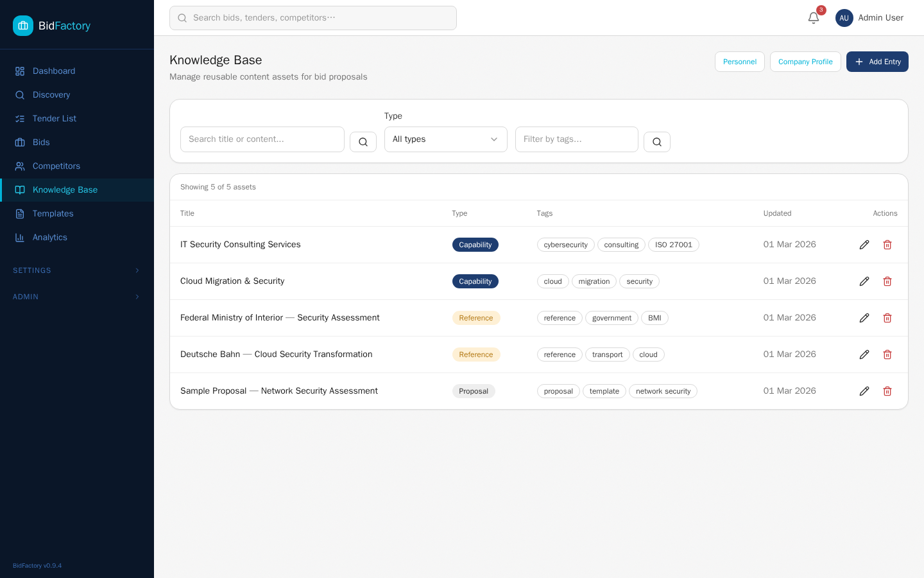Click Capability badge on IT Security row
This screenshot has width=924, height=578.
[x=475, y=245]
